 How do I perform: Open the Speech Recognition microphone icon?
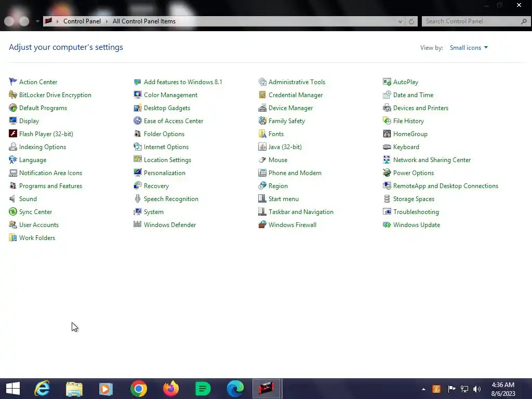(x=137, y=199)
